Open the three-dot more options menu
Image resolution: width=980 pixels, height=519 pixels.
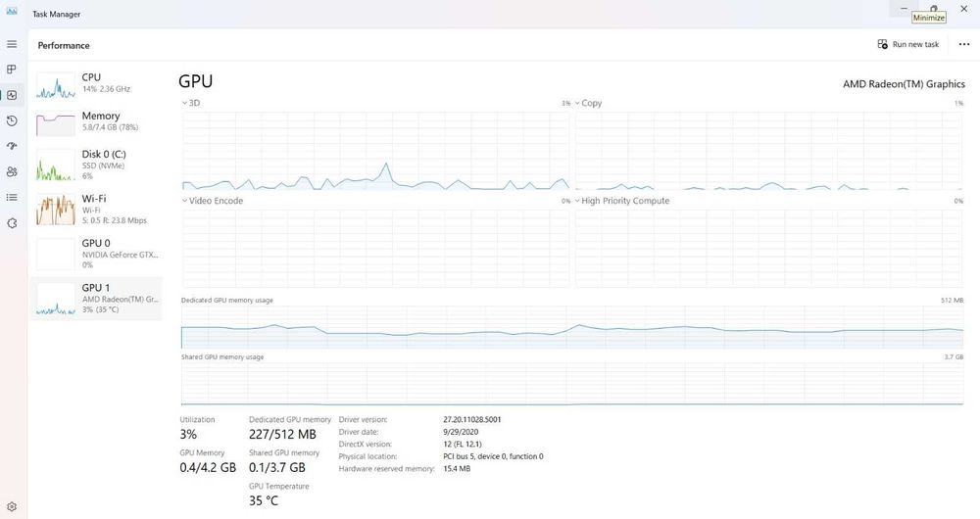963,44
